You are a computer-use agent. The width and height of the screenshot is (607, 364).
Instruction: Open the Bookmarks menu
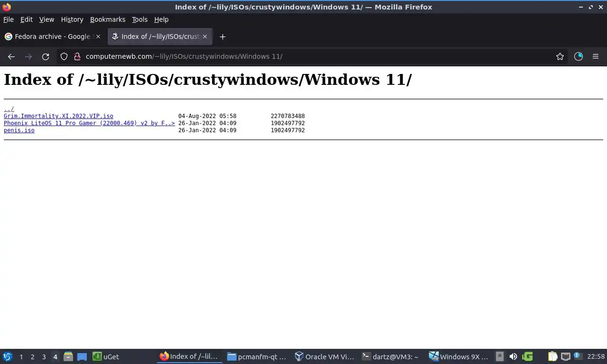[x=108, y=19]
